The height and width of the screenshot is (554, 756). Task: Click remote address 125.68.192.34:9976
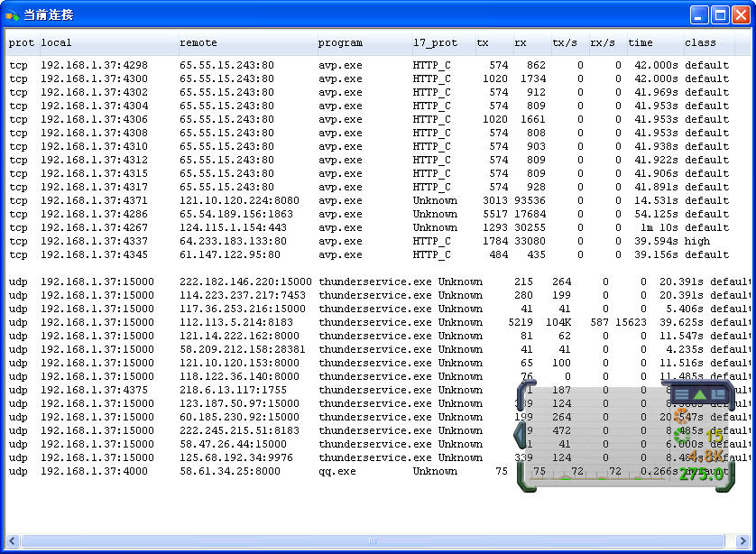tap(236, 457)
